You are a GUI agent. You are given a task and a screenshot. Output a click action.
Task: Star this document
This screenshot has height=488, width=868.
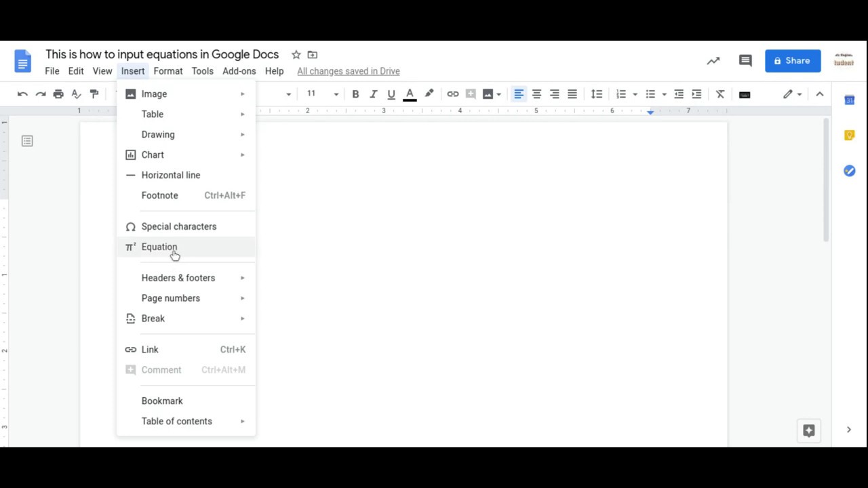click(x=296, y=55)
